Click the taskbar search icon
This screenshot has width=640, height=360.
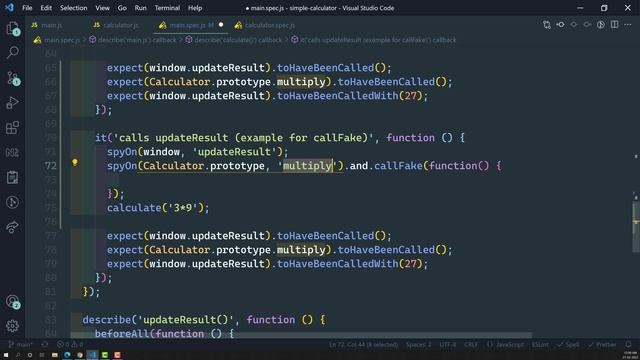click(x=18, y=355)
